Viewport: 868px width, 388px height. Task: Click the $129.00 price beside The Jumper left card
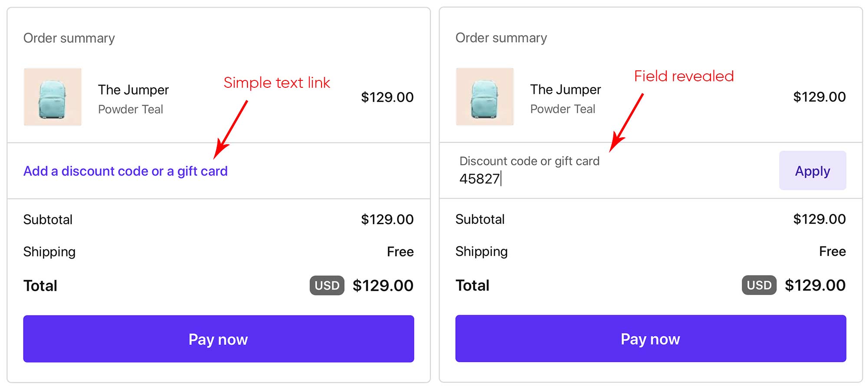(x=388, y=97)
